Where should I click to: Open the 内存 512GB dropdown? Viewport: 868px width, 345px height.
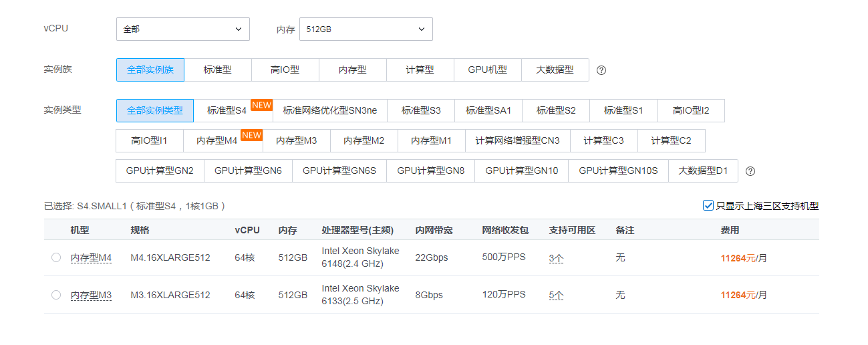point(366,29)
